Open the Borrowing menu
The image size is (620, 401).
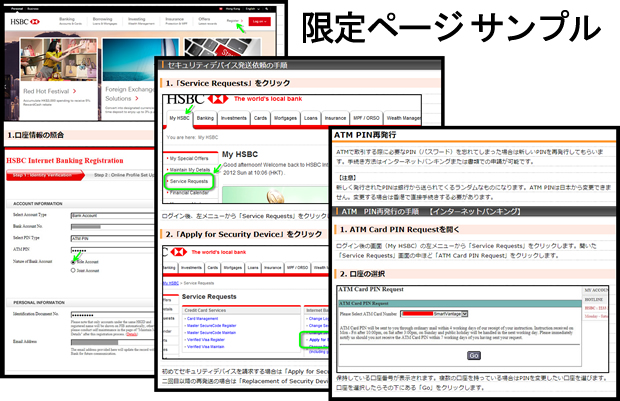[x=104, y=21]
